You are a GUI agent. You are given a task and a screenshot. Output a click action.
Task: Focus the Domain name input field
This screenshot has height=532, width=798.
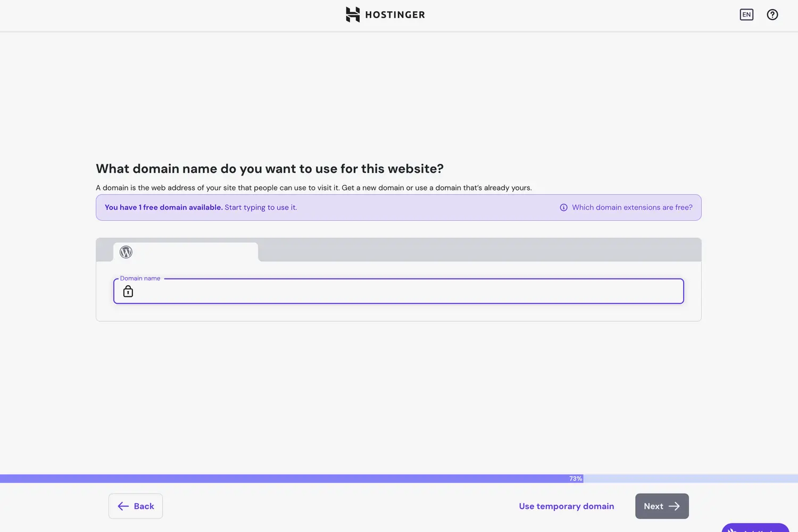[x=398, y=291]
